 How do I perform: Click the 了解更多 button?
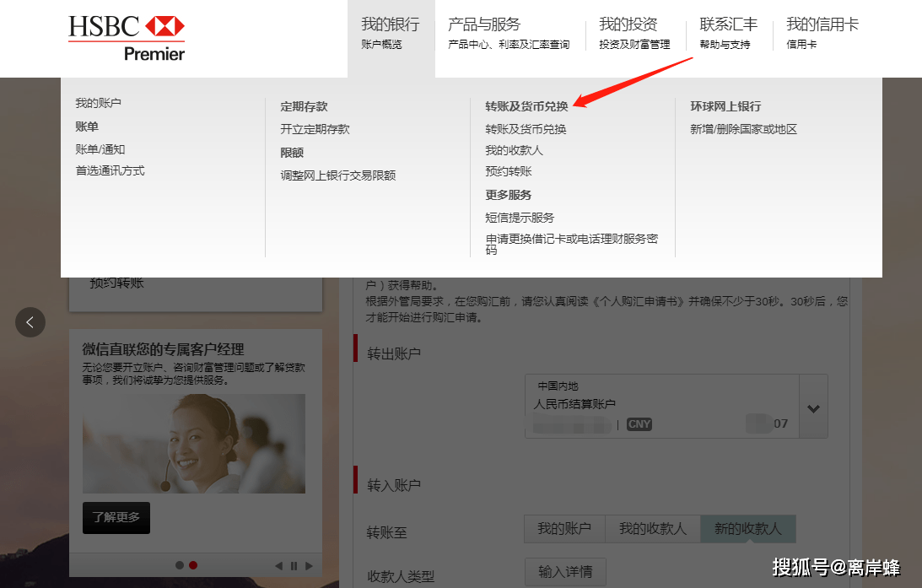116,517
